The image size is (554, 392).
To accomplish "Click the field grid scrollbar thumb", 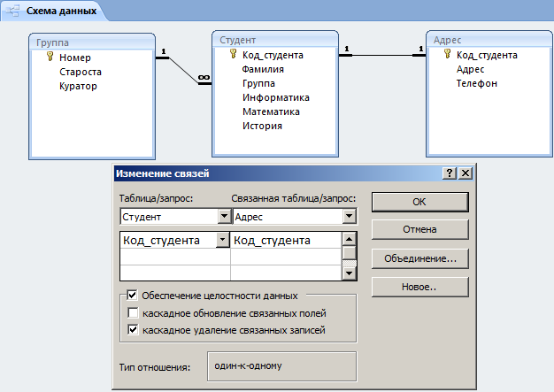I will 349,253.
